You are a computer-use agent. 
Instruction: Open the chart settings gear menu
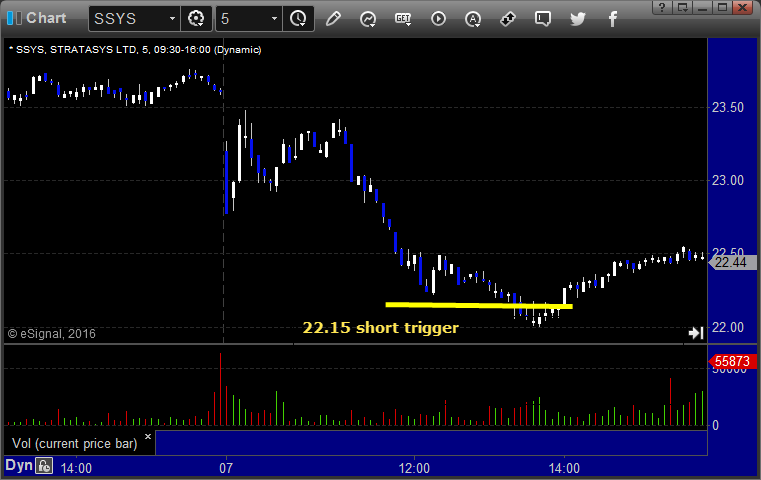[196, 19]
